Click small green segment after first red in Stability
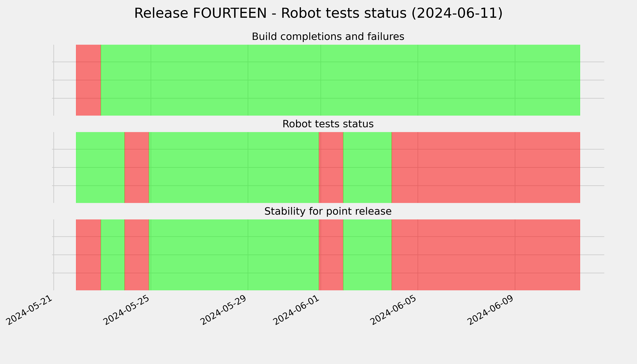Screen dimensions: 637x364 (113, 255)
